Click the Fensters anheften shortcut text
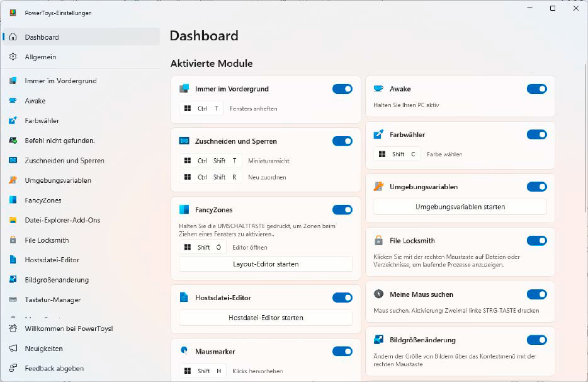 click(x=254, y=108)
